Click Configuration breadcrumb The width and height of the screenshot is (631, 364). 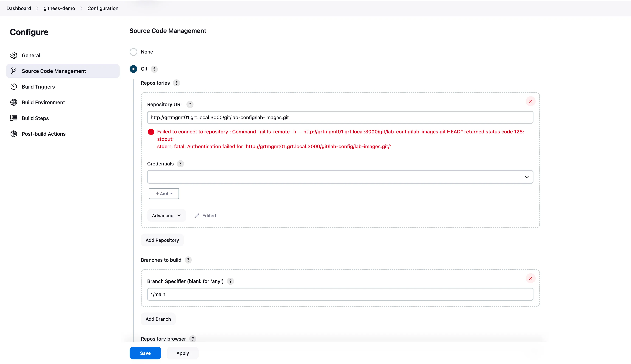[x=103, y=8]
